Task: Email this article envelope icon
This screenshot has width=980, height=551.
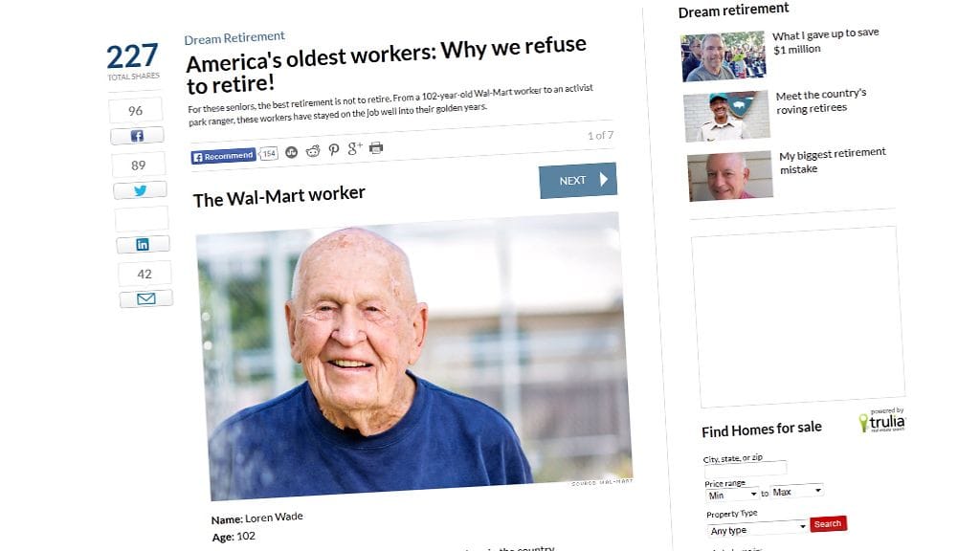Action: pos(145,298)
